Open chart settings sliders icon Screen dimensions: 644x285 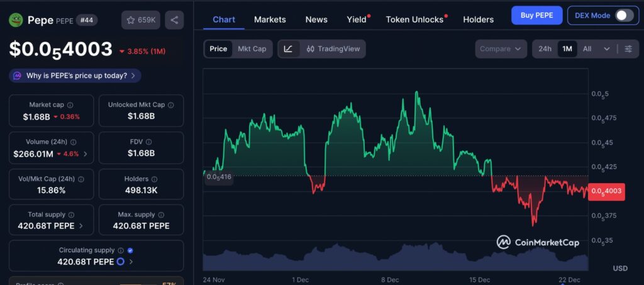pos(628,49)
